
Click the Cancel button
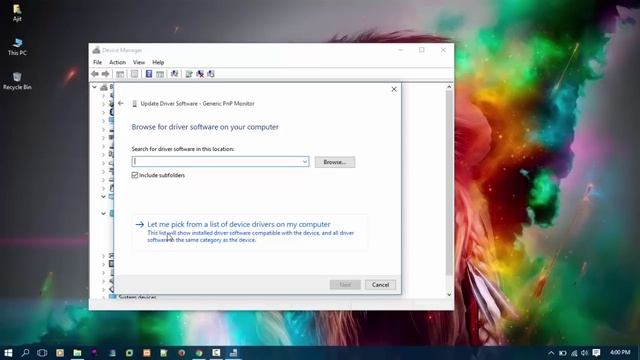click(x=380, y=284)
